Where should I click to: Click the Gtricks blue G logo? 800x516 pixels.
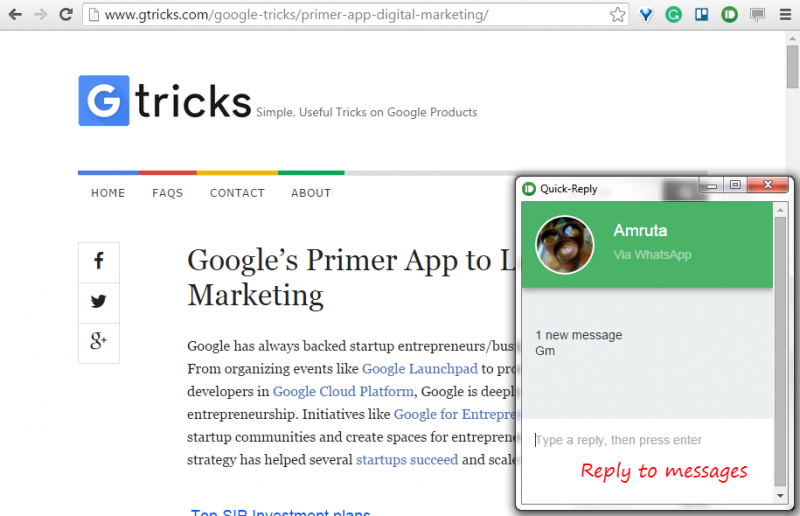click(104, 101)
